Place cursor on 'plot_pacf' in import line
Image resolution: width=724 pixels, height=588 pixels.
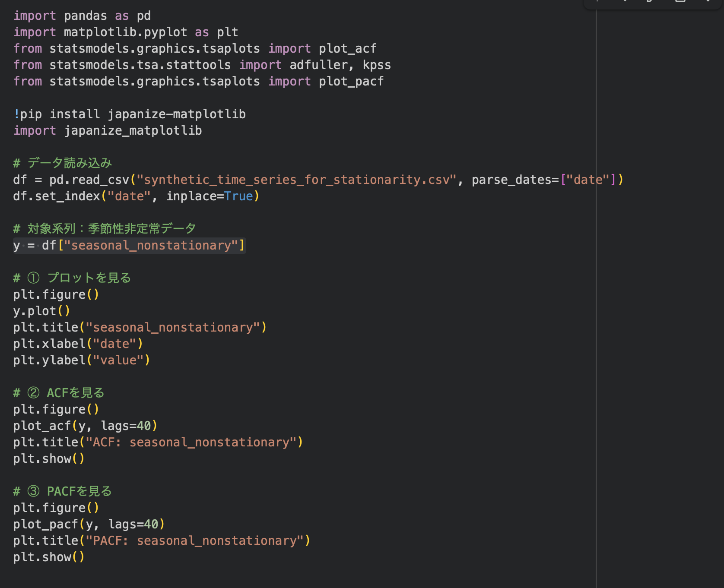click(351, 82)
